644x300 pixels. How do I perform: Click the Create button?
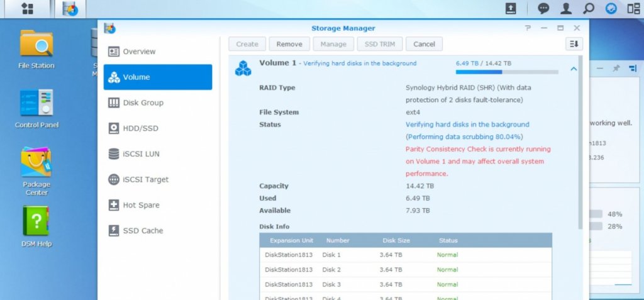pyautogui.click(x=247, y=44)
